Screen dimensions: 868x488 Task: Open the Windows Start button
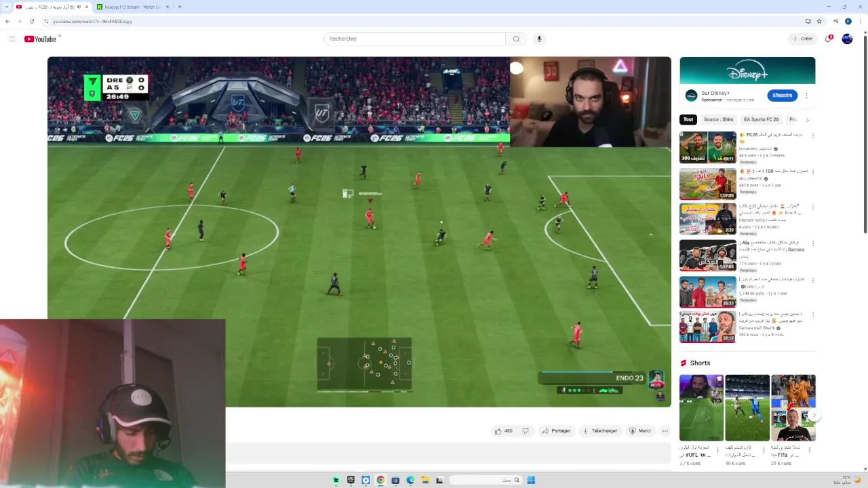click(x=531, y=480)
